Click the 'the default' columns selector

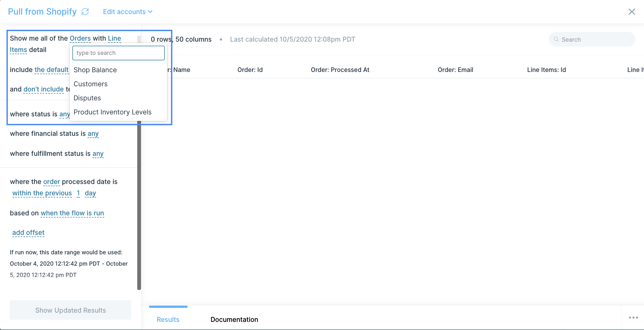tap(52, 70)
